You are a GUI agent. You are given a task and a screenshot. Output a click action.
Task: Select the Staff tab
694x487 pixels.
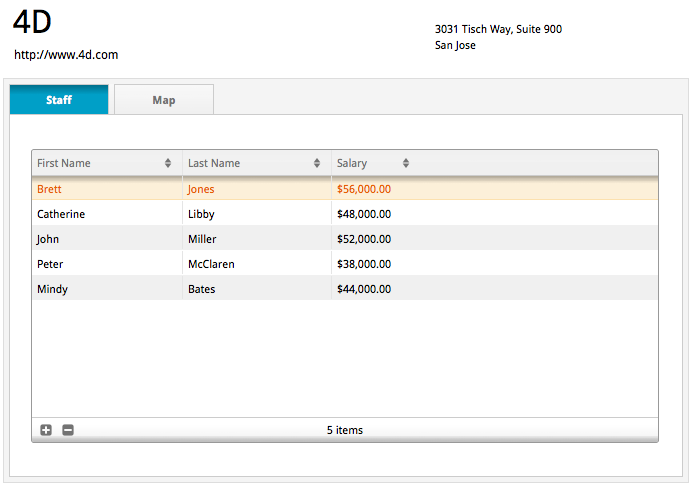[x=59, y=100]
